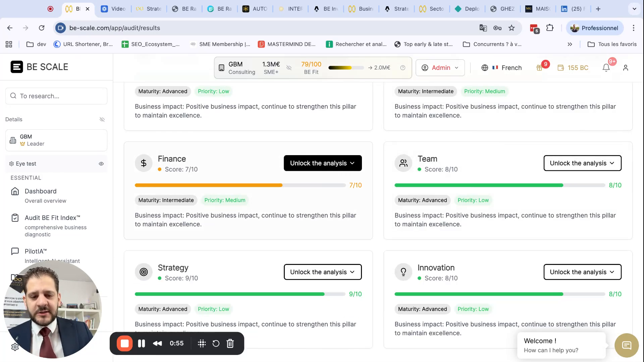Click Unlock the analysis for Team
The width and height of the screenshot is (644, 362).
tap(582, 163)
